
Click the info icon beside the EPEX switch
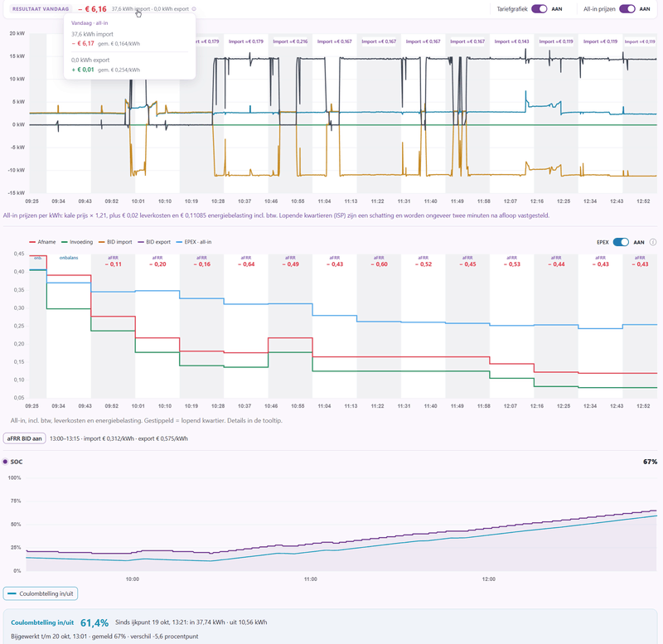point(653,242)
